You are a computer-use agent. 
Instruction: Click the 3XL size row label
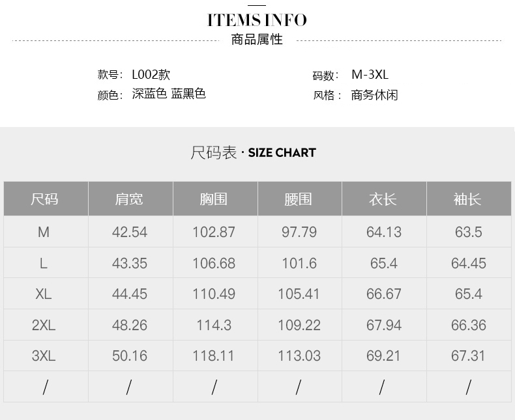point(44,356)
